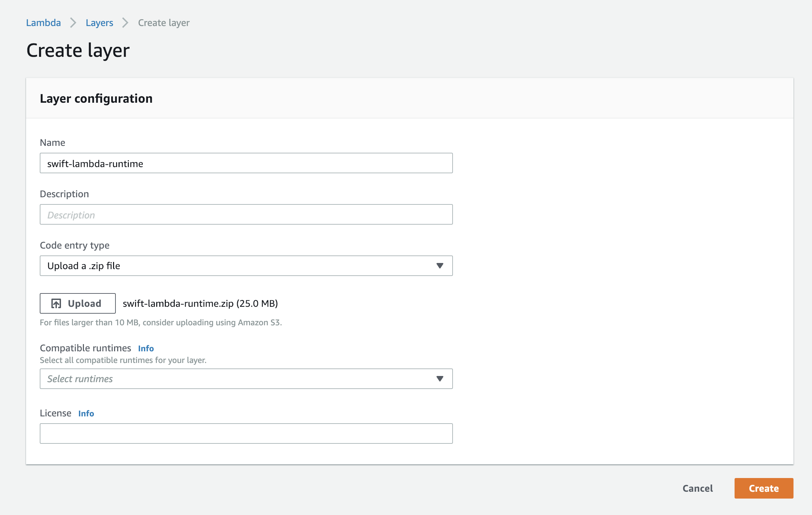Click into the Description field
The height and width of the screenshot is (515, 812).
pyautogui.click(x=246, y=215)
